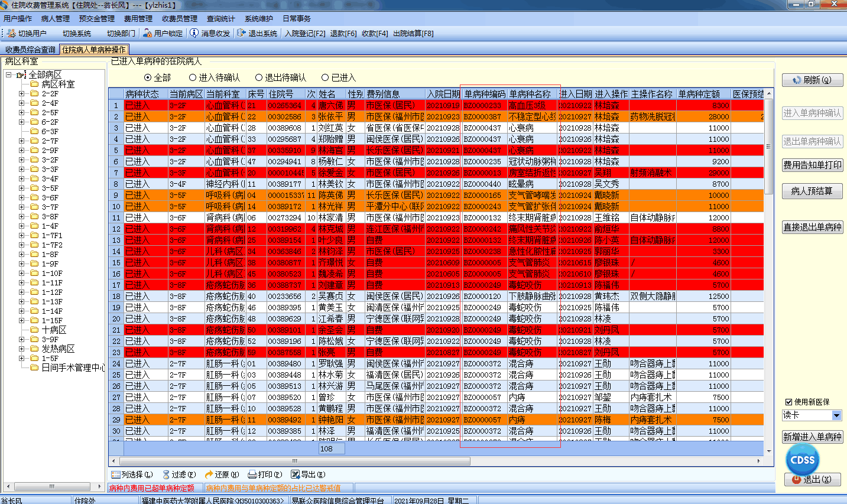The image size is (847, 504).
Task: Select the 进入待确认 radio button
Action: [x=193, y=77]
